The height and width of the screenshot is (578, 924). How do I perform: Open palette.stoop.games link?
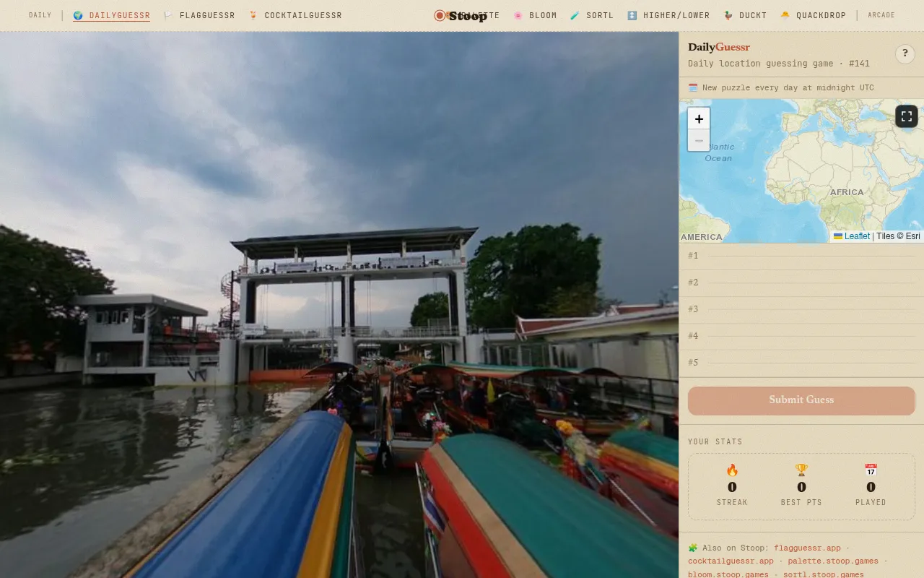coord(833,561)
